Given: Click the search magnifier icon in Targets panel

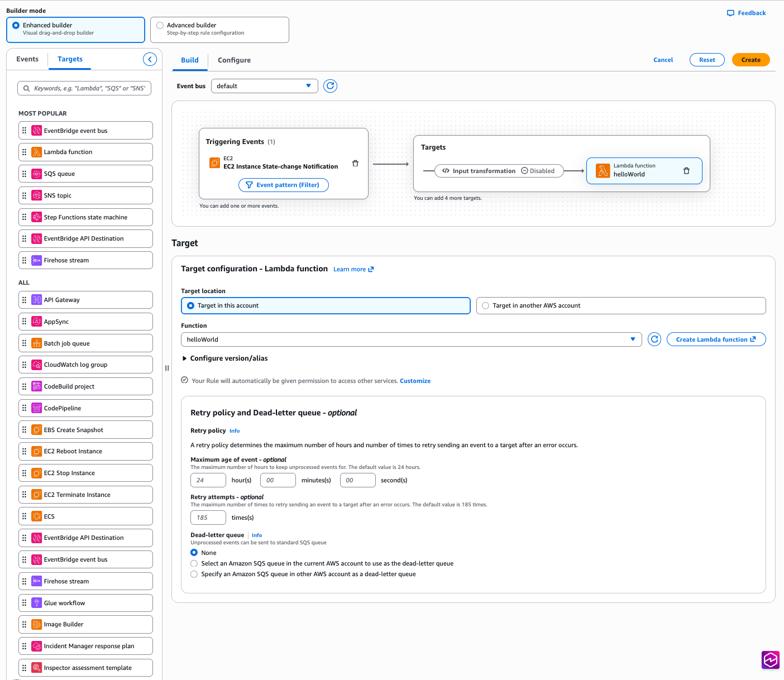Looking at the screenshot, I should click(x=26, y=88).
